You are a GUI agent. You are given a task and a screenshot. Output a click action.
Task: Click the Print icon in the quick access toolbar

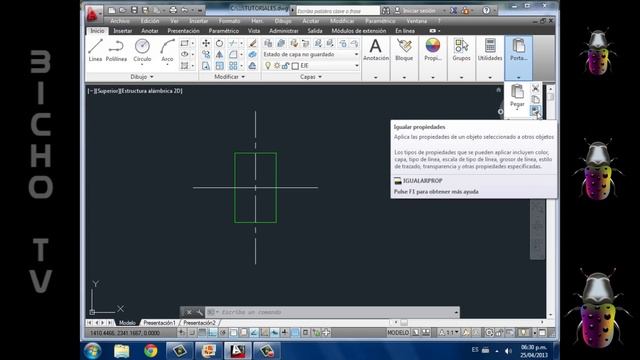pos(173,10)
